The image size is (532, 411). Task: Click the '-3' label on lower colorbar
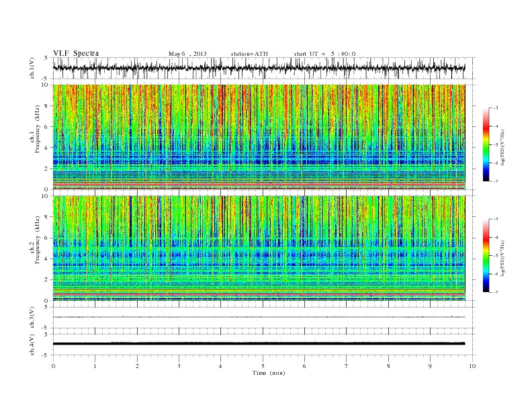(x=496, y=219)
